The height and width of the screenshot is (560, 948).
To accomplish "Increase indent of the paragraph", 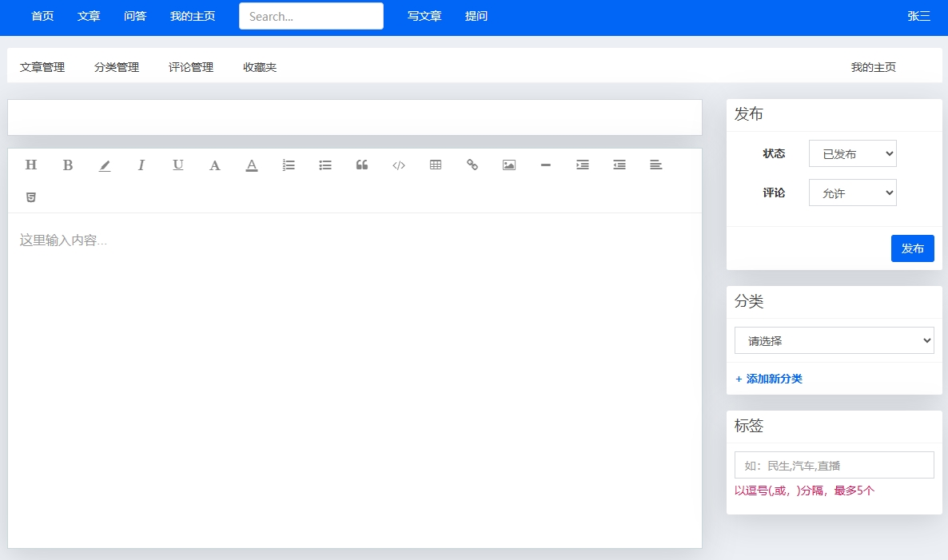I will tap(582, 165).
